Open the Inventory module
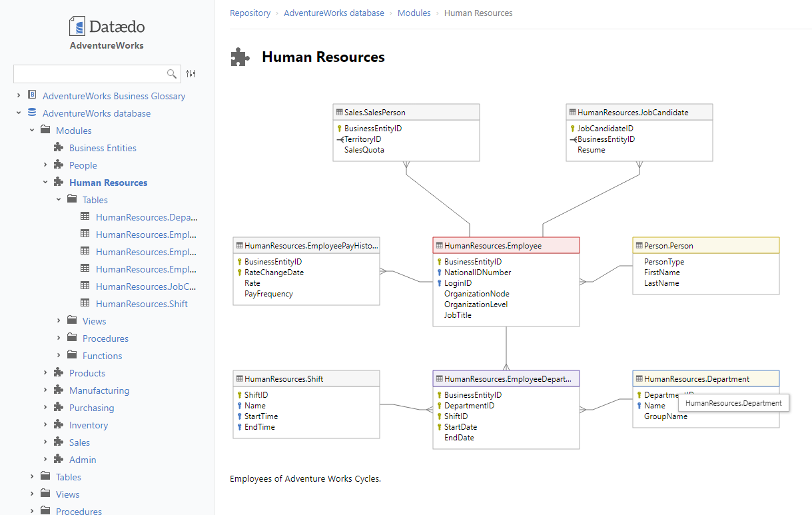 point(89,425)
